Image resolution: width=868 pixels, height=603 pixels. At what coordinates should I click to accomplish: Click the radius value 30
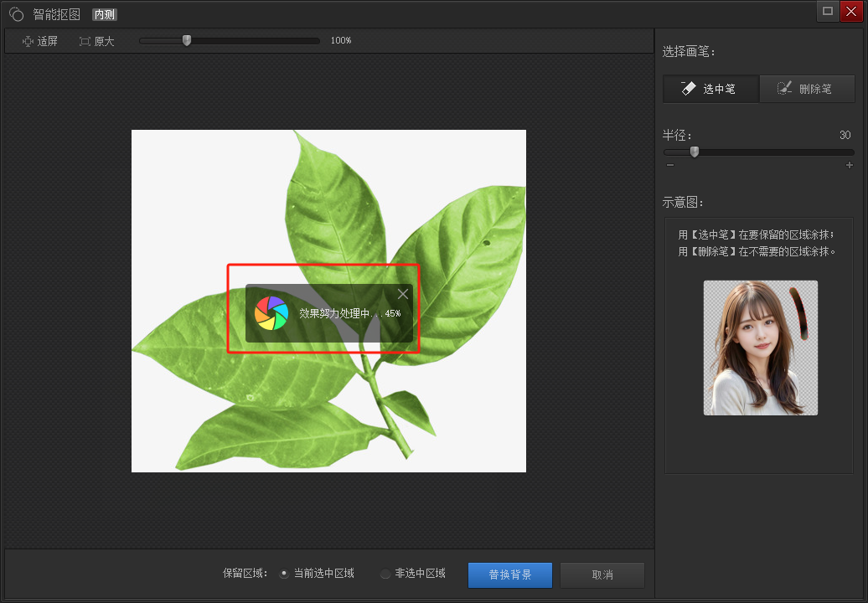[x=845, y=135]
